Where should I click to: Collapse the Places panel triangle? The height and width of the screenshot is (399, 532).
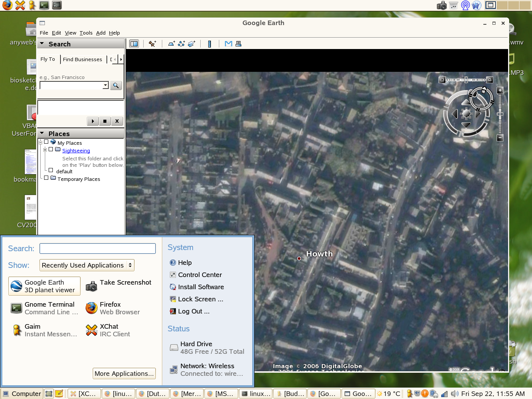click(x=42, y=133)
